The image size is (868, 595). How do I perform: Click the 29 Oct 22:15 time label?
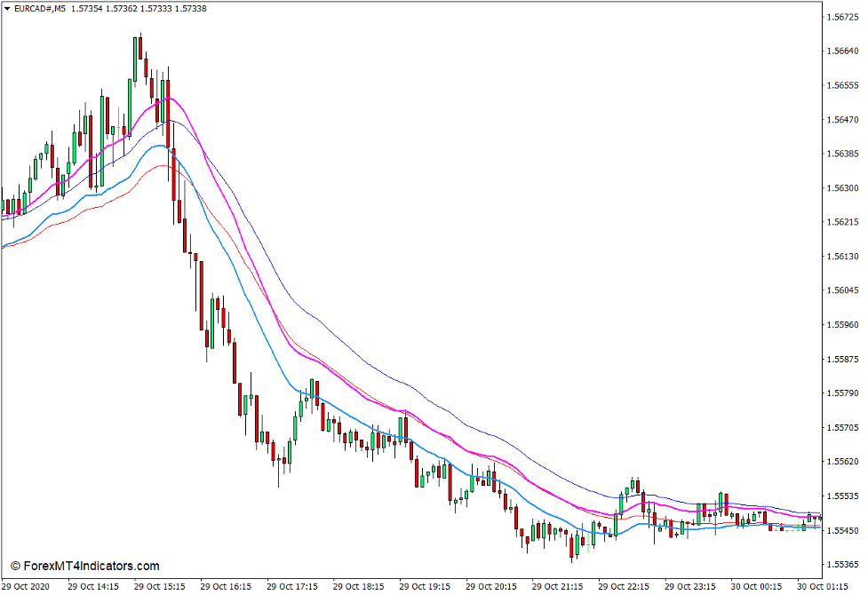(625, 587)
